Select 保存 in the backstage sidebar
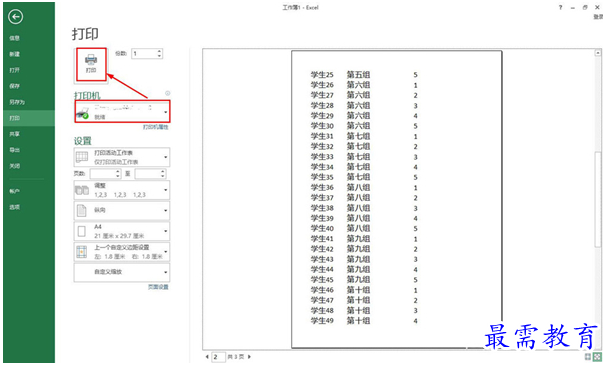Viewport: 606px width, 368px height. click(x=14, y=86)
